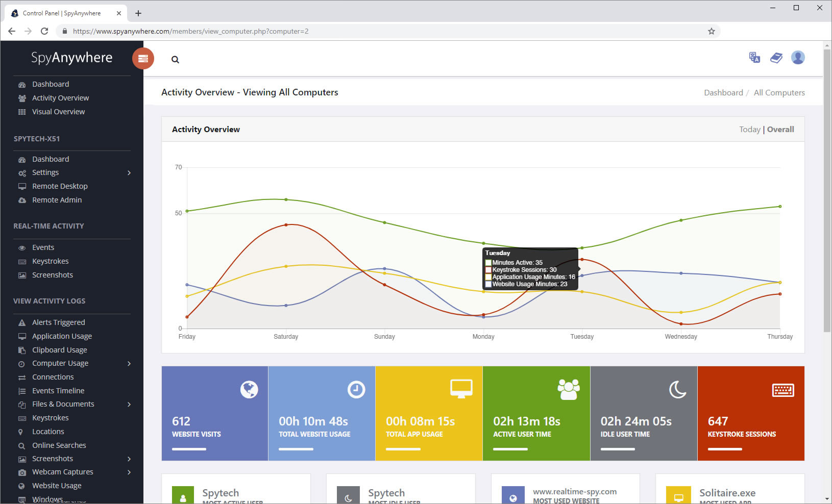832x504 pixels.
Task: Open the search magnifier icon
Action: tap(175, 60)
